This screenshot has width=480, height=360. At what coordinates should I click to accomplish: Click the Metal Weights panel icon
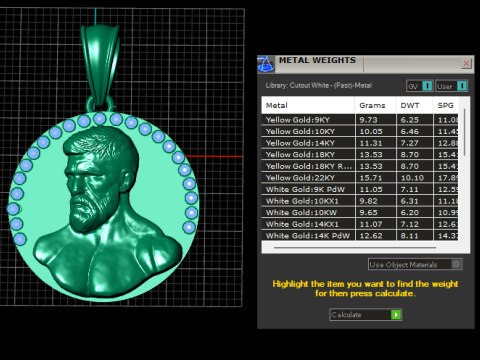pos(266,64)
